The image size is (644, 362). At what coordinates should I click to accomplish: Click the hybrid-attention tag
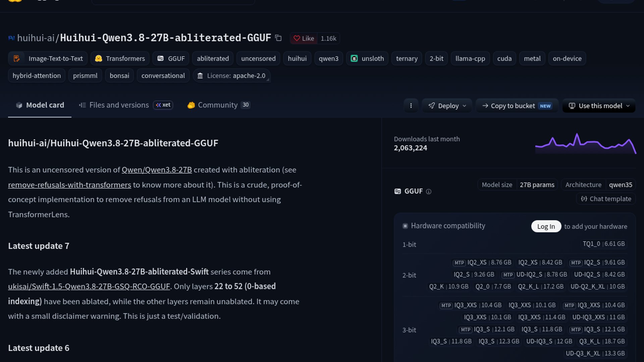click(37, 76)
